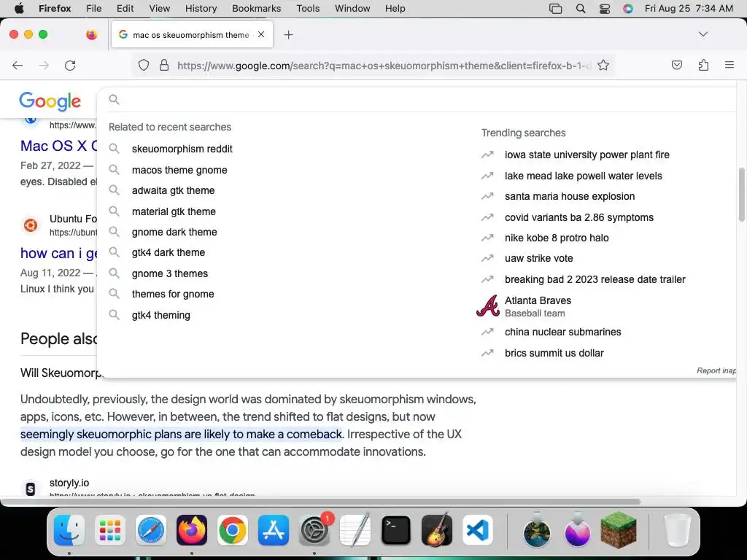Image resolution: width=747 pixels, height=560 pixels.
Task: Bookmark this page with the star
Action: click(603, 65)
